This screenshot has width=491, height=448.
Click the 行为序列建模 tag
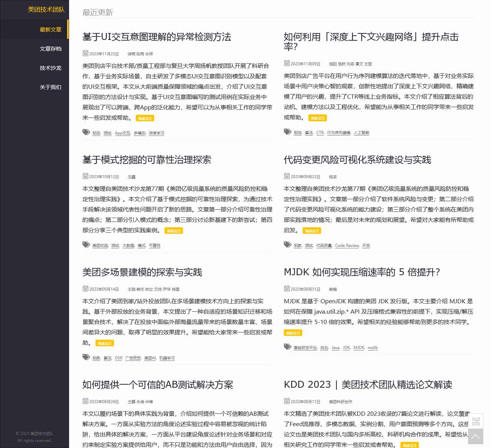(x=339, y=132)
